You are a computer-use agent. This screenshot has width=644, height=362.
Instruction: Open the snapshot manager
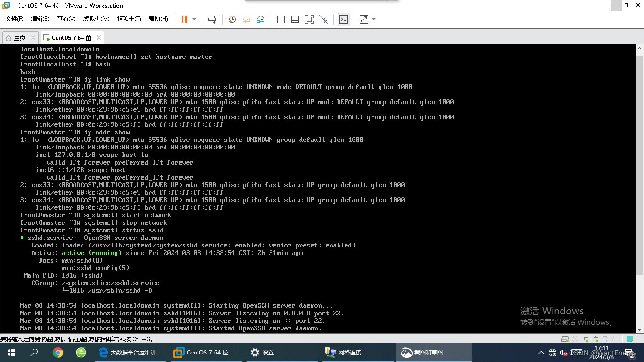(261, 19)
